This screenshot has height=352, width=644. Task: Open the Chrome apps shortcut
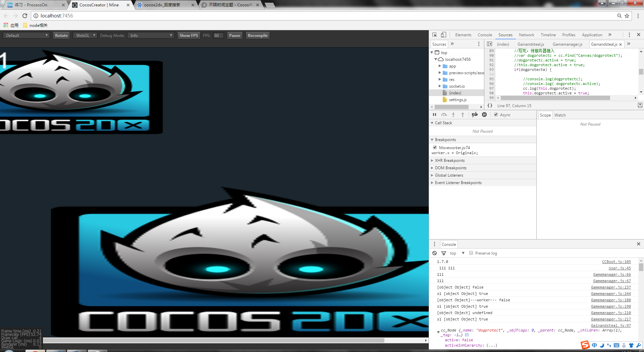point(11,25)
